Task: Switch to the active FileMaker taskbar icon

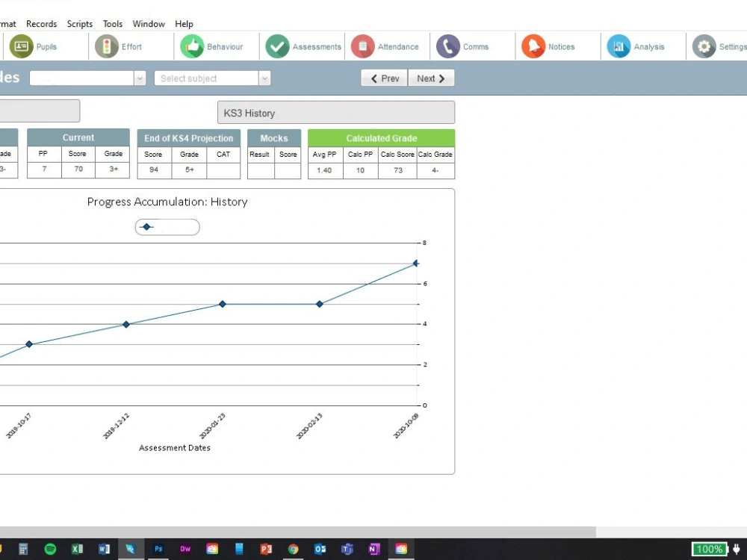Action: click(x=131, y=549)
